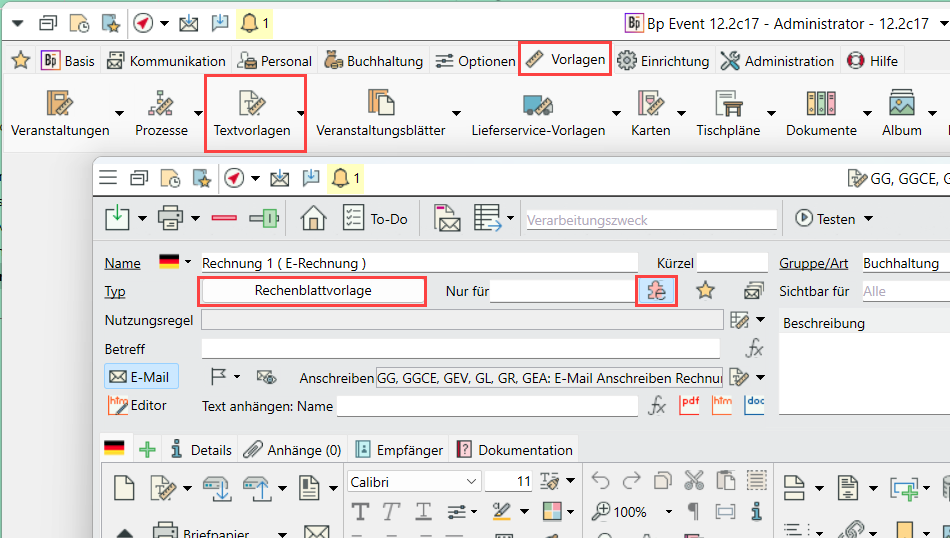950x538 pixels.
Task: Open the Testen dropdown arrow
Action: (868, 219)
